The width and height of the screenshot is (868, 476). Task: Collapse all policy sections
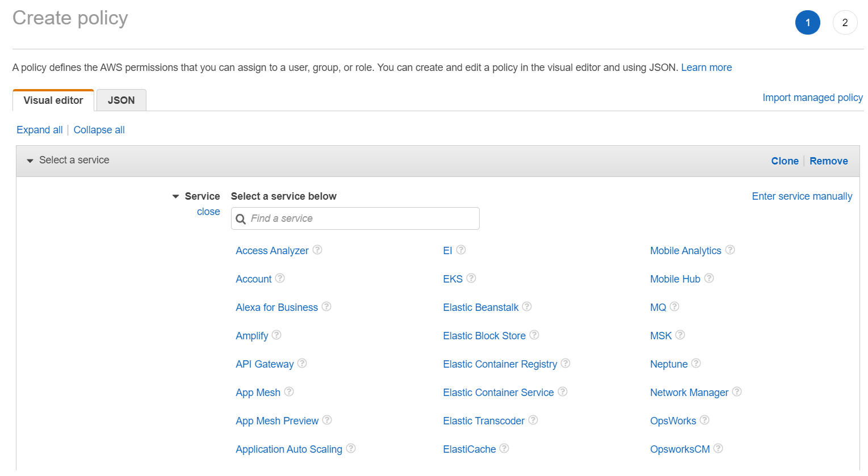[x=99, y=130]
